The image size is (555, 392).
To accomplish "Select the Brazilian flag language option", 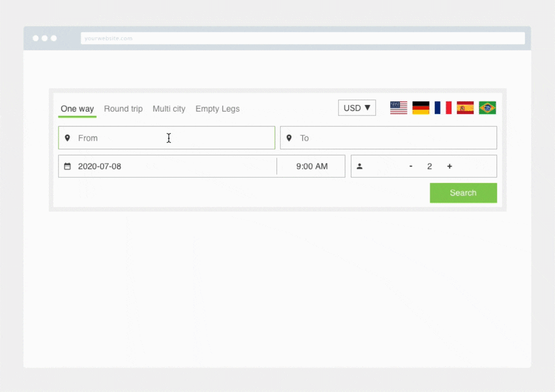I will (x=487, y=108).
